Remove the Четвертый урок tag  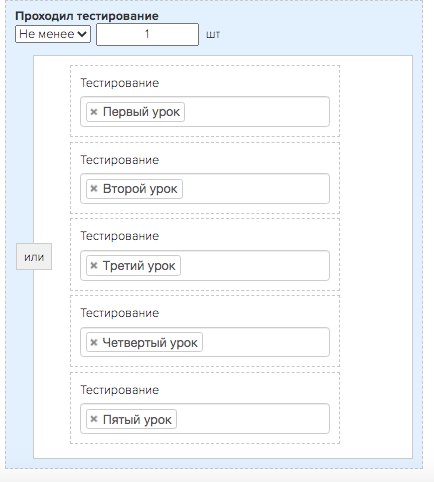coord(94,342)
